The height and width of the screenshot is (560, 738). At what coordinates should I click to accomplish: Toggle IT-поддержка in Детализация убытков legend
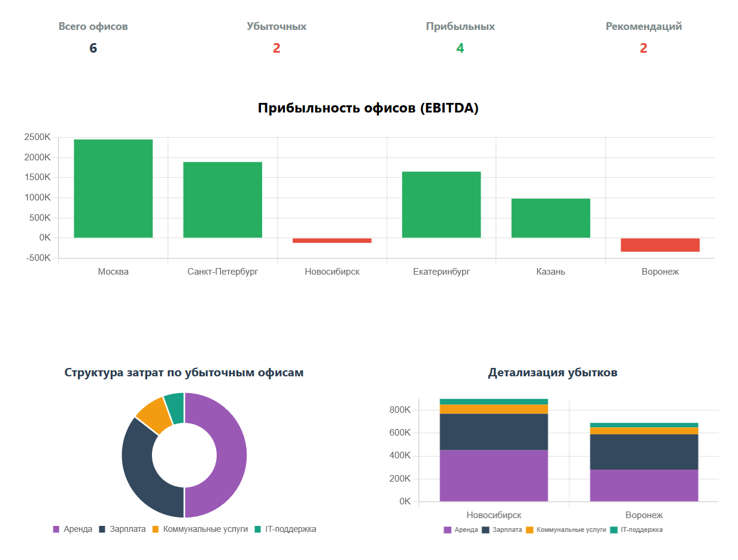636,530
